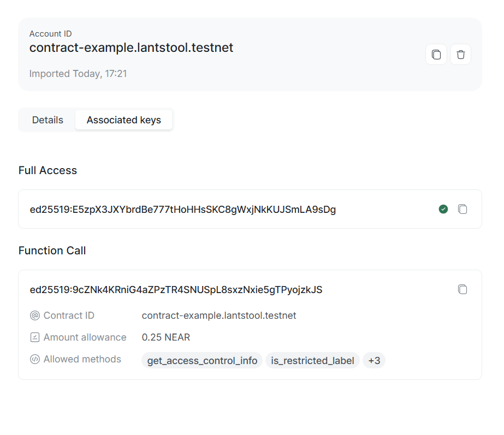Delete the imported account via trash icon

point(460,55)
